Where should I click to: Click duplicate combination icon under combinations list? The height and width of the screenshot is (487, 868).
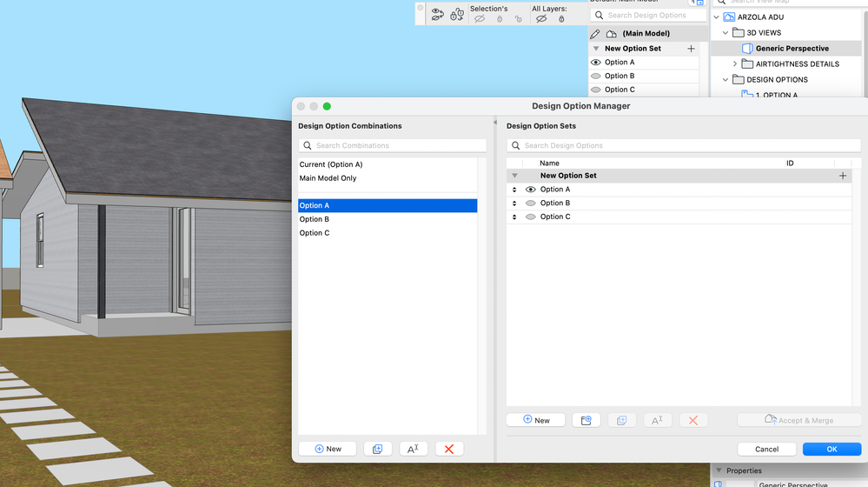coord(378,449)
